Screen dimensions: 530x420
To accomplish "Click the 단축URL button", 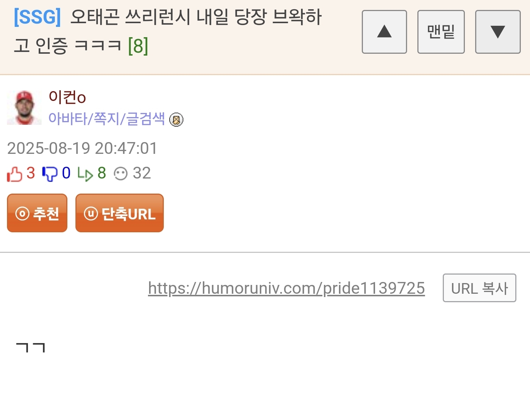I will coord(120,213).
